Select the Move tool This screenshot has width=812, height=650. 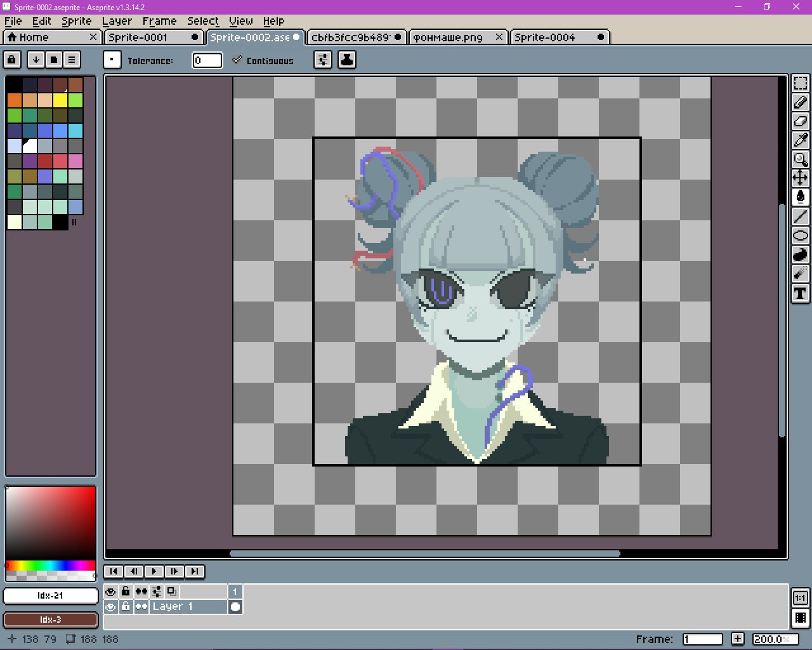click(x=800, y=178)
